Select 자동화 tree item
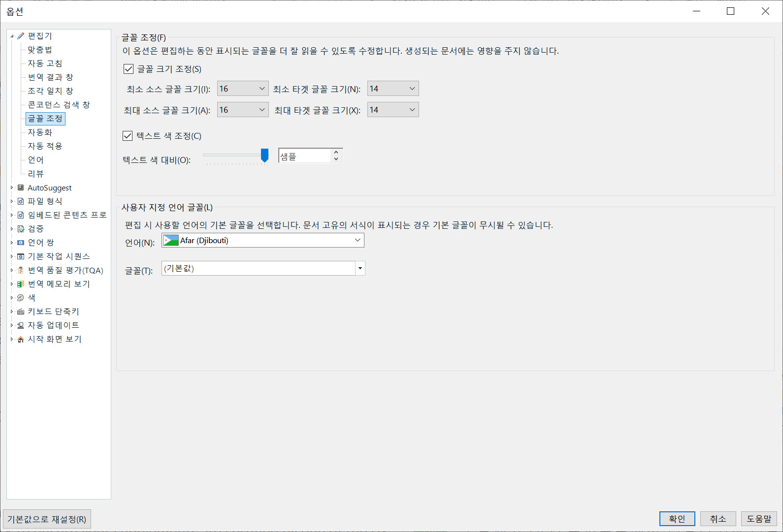This screenshot has height=532, width=783. [40, 132]
